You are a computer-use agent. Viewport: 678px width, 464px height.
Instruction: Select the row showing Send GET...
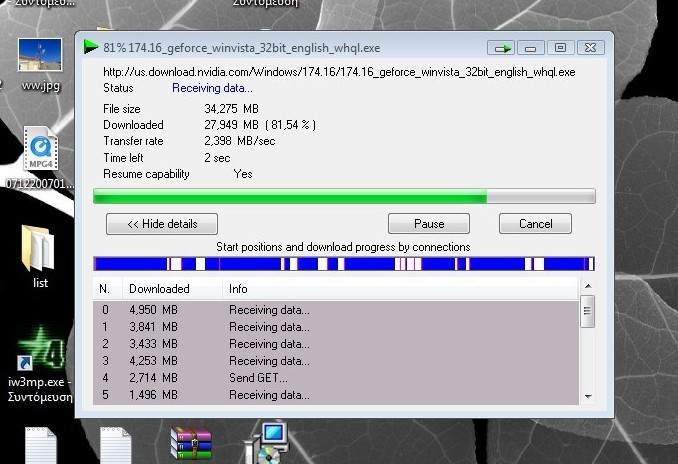tap(336, 378)
